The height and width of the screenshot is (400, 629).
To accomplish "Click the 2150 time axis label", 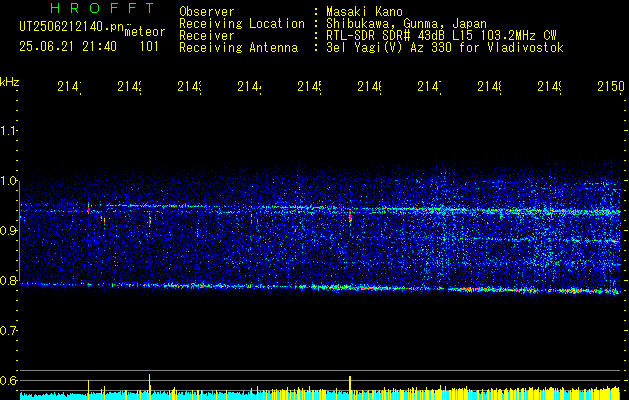I will [611, 86].
